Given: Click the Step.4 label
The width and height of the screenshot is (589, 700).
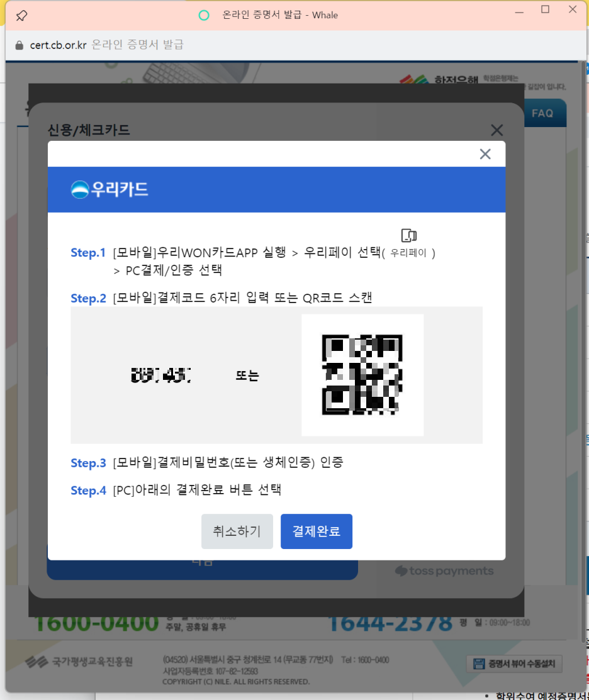Looking at the screenshot, I should click(89, 491).
